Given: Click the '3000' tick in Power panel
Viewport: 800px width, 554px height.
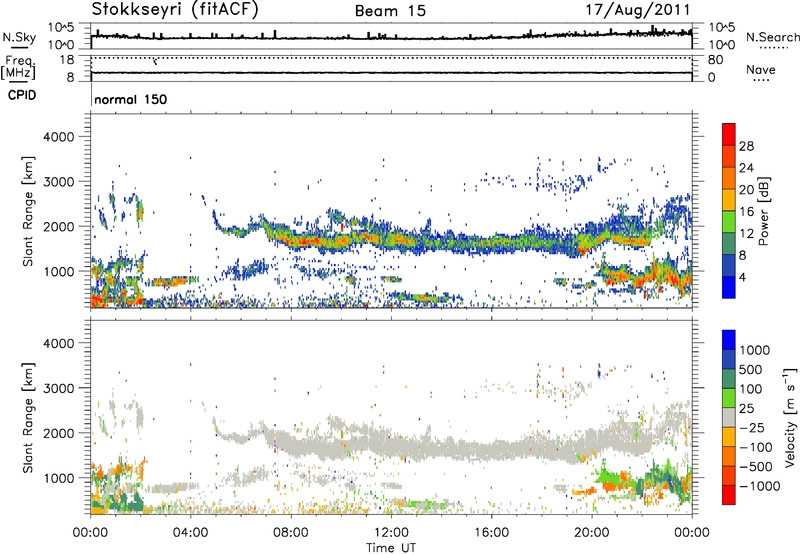Looking at the screenshot, I should [x=58, y=182].
